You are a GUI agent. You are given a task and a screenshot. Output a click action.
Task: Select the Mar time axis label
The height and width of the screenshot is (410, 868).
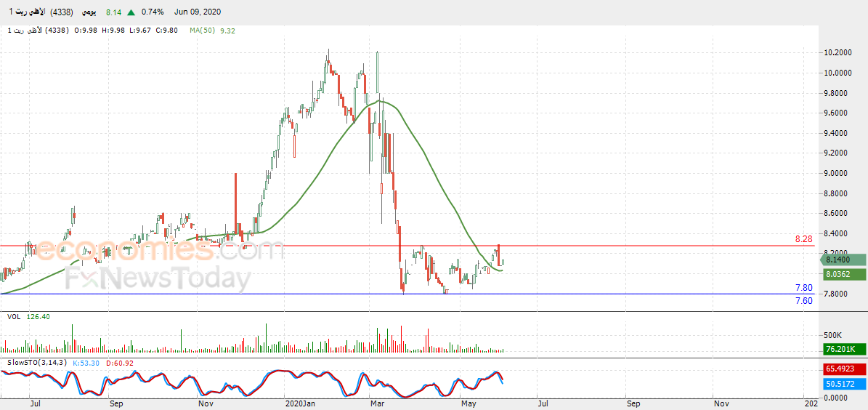376,404
